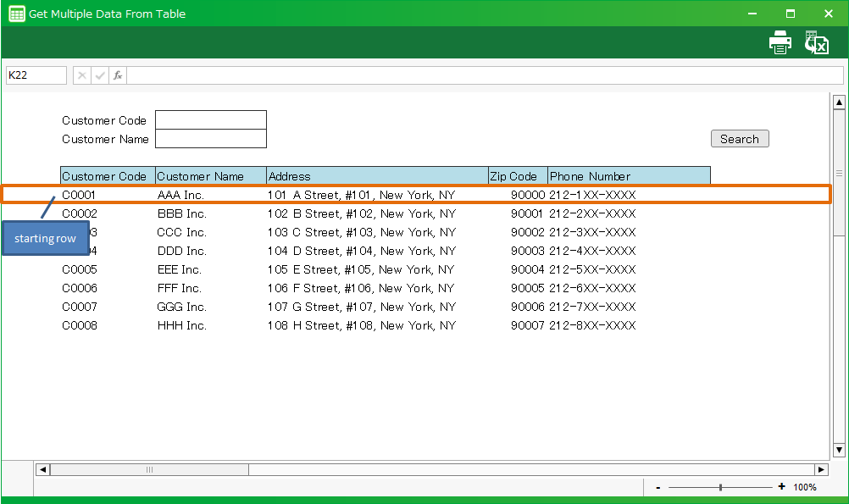Click address 105 E Street, #105

coord(361,269)
